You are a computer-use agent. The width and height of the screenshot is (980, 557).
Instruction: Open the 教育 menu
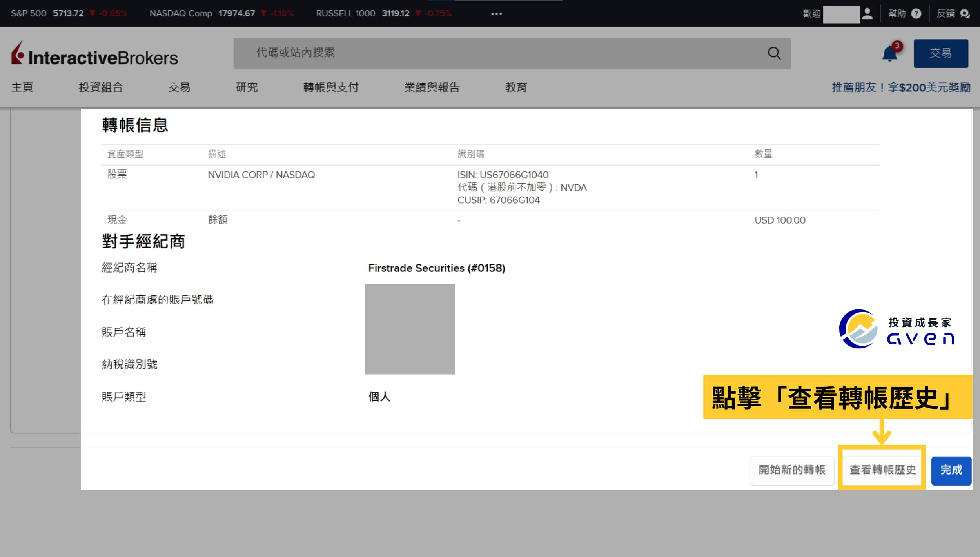click(516, 87)
